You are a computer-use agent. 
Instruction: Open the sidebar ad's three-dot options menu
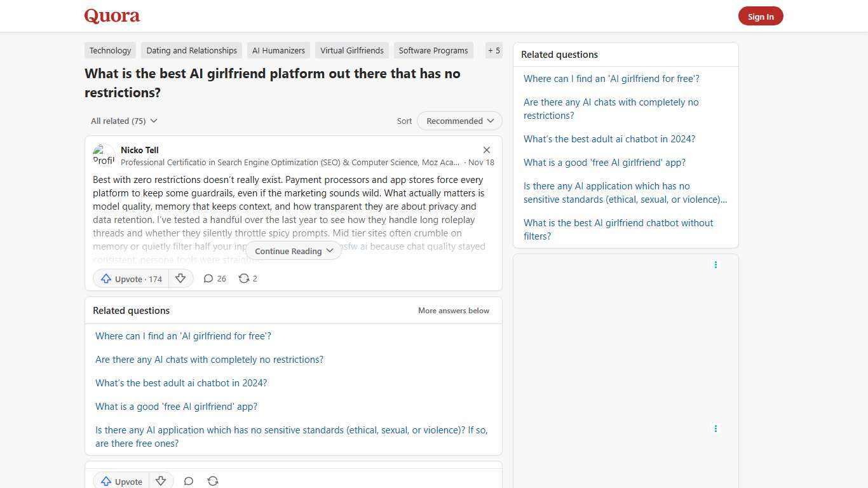pos(715,265)
